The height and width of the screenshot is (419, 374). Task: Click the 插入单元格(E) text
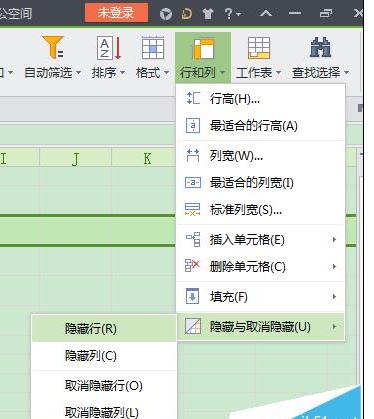(247, 240)
